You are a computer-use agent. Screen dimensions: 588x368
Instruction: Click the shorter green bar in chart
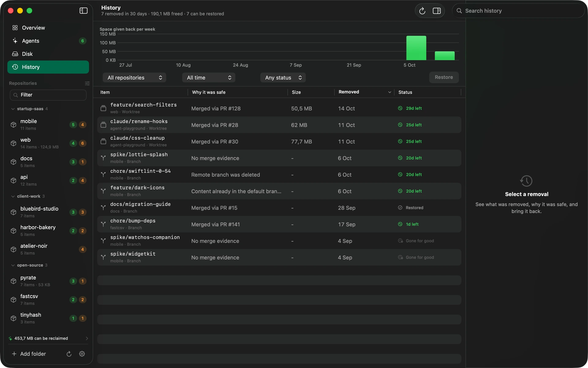tap(445, 56)
